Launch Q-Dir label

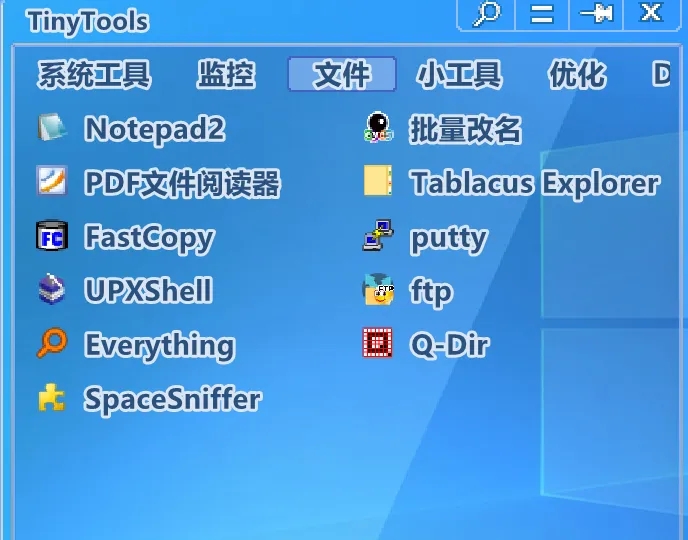click(x=449, y=344)
